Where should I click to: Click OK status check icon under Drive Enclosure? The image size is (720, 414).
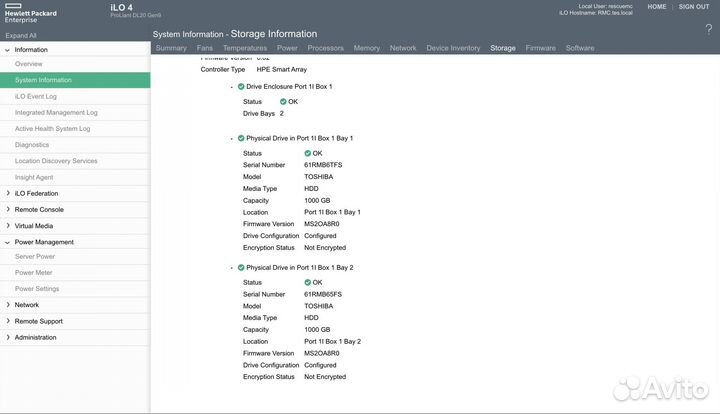[283, 101]
